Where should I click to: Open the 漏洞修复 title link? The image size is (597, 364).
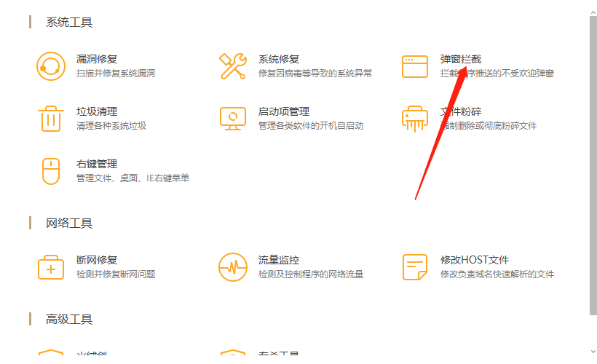pos(97,59)
